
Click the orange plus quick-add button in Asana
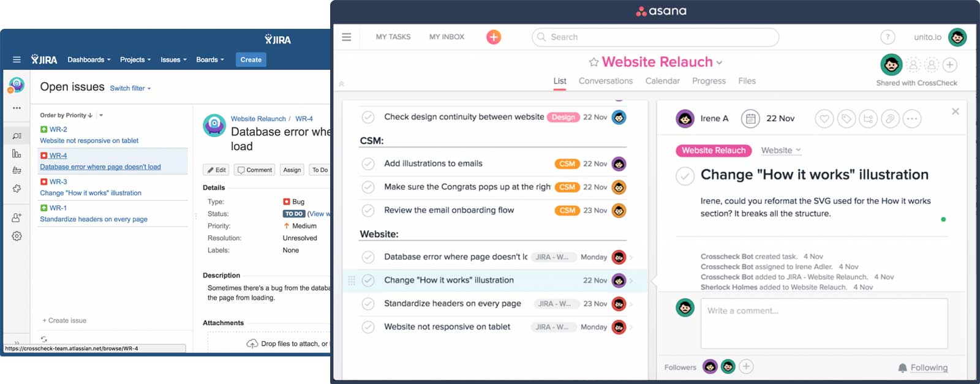point(494,37)
